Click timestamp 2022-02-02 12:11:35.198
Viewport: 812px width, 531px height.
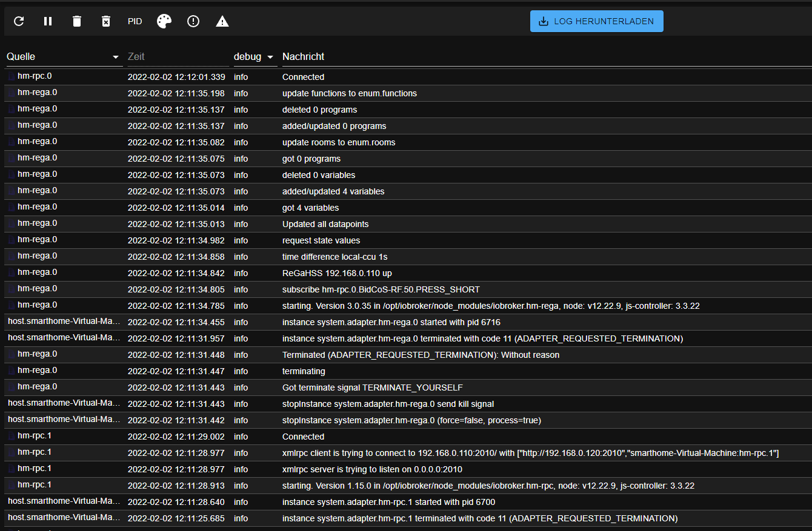click(176, 93)
